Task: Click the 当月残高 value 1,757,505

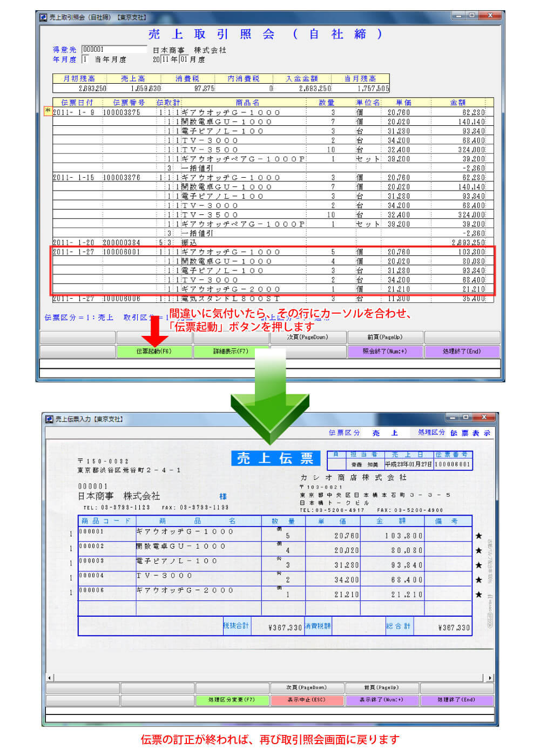Action: pyautogui.click(x=373, y=89)
